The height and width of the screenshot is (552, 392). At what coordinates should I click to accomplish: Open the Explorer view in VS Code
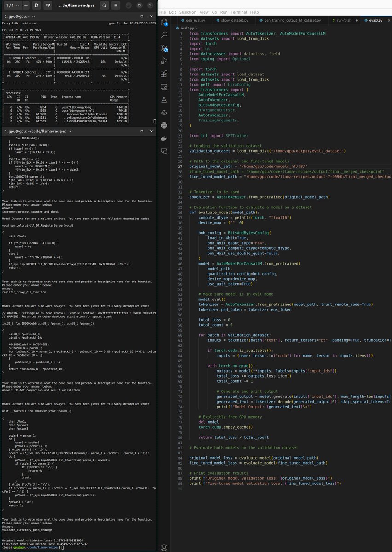164,22
